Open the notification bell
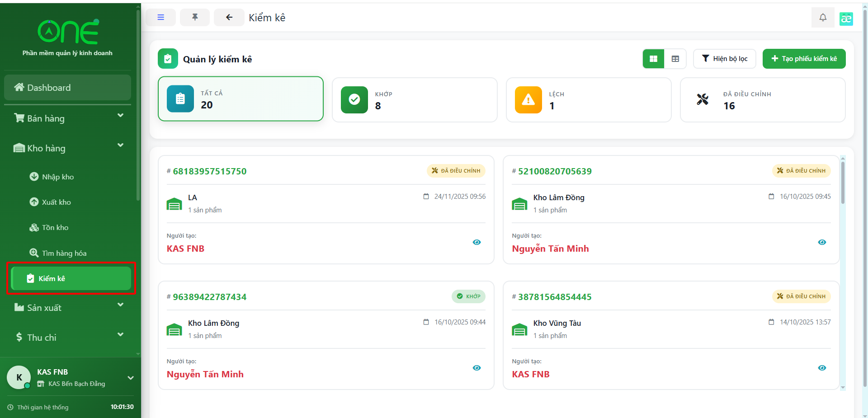 [x=823, y=18]
